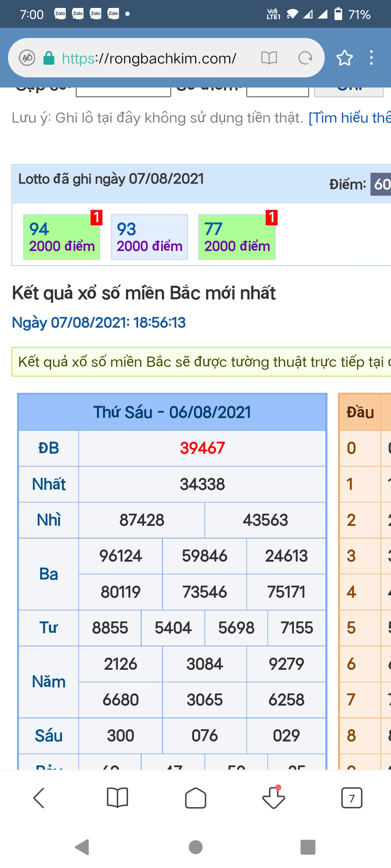Tap the Thứ Sáu 06/08/2021 table header
The width and height of the screenshot is (391, 868).
(172, 412)
